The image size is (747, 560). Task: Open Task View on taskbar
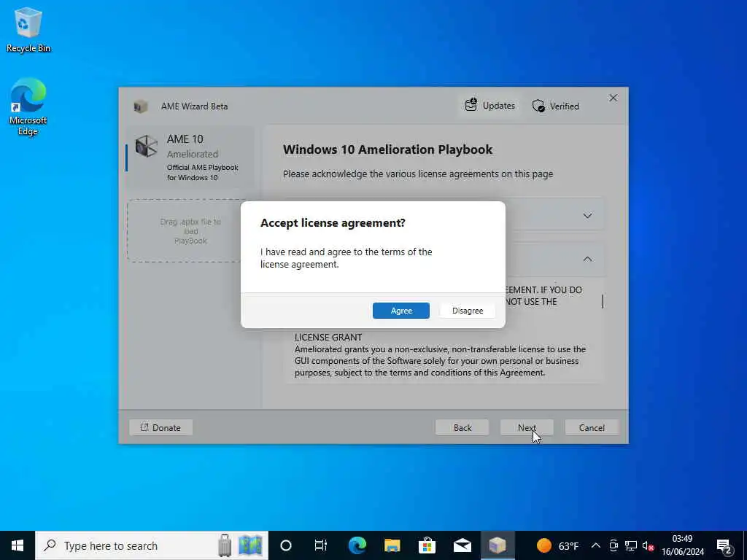(x=321, y=545)
